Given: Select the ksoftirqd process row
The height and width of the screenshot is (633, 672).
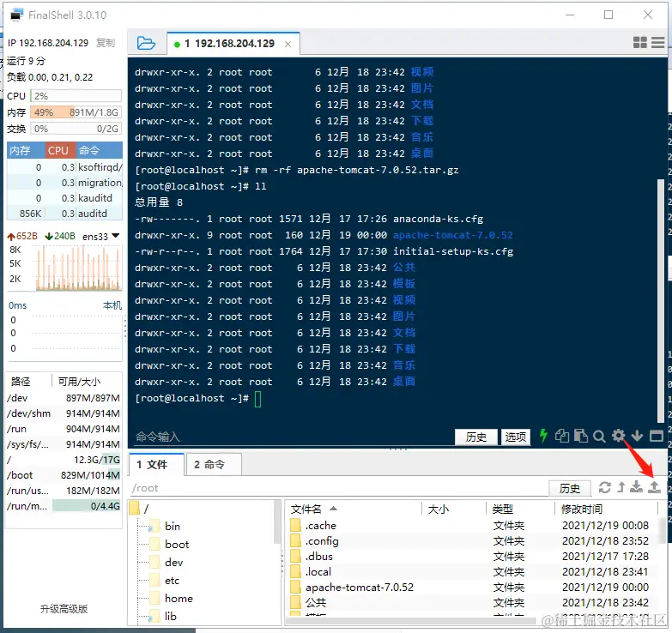Looking at the screenshot, I should tap(64, 167).
